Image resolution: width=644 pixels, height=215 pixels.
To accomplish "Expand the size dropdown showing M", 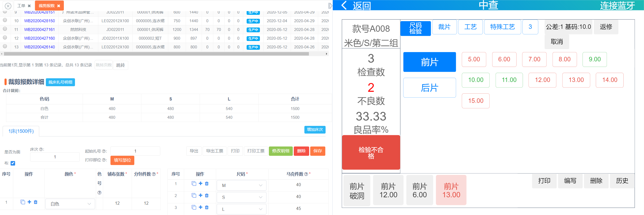I will pos(242,185).
